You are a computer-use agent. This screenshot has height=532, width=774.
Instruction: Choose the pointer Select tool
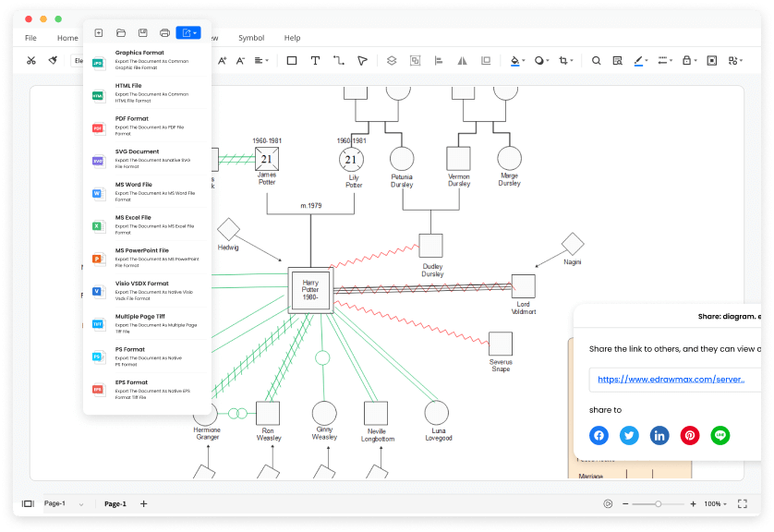(x=362, y=61)
